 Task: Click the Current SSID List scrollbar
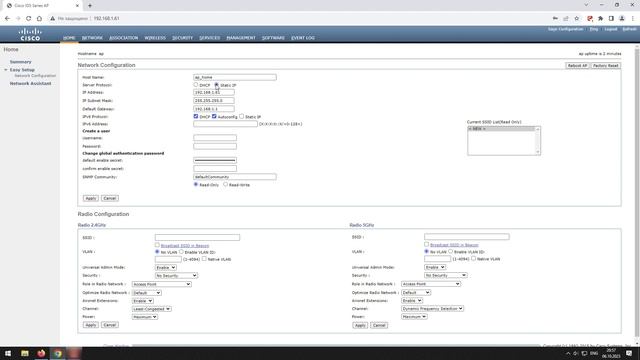point(538,140)
